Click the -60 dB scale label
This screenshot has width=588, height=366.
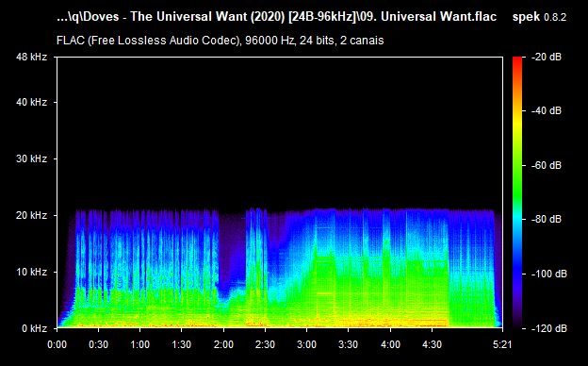[x=547, y=165]
